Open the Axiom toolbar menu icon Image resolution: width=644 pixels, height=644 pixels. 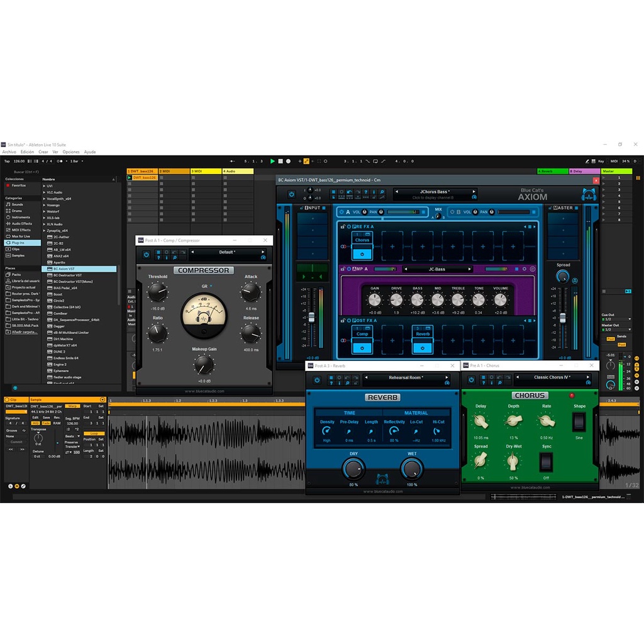[x=333, y=192]
